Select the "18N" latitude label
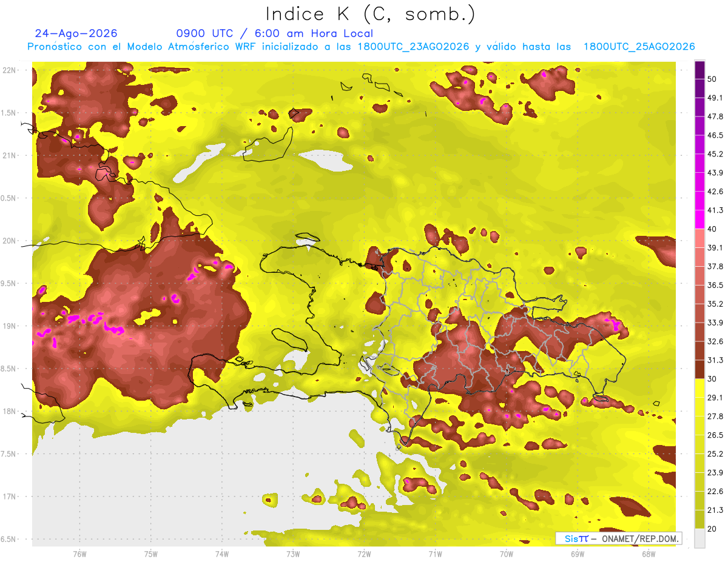This screenshot has height=562, width=728. click(8, 412)
